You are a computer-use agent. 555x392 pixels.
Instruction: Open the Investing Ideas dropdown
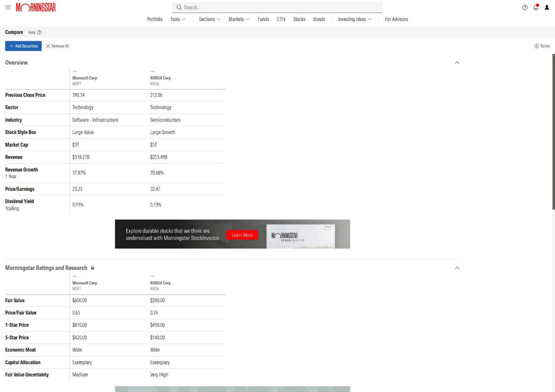point(355,19)
